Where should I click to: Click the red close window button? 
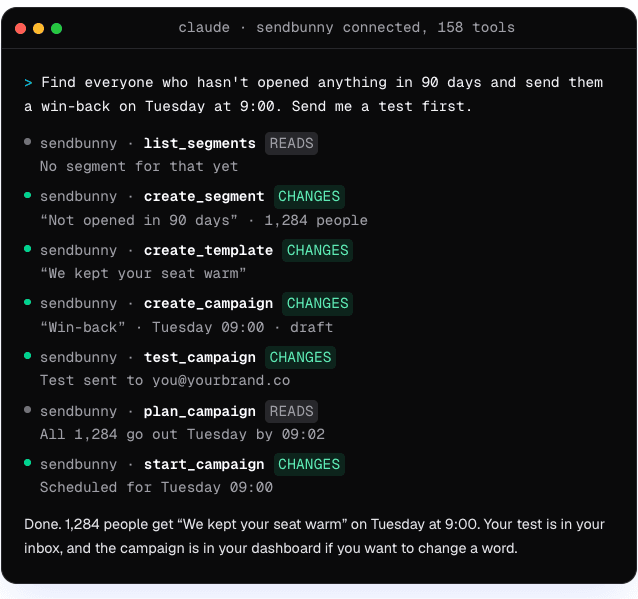pyautogui.click(x=20, y=28)
